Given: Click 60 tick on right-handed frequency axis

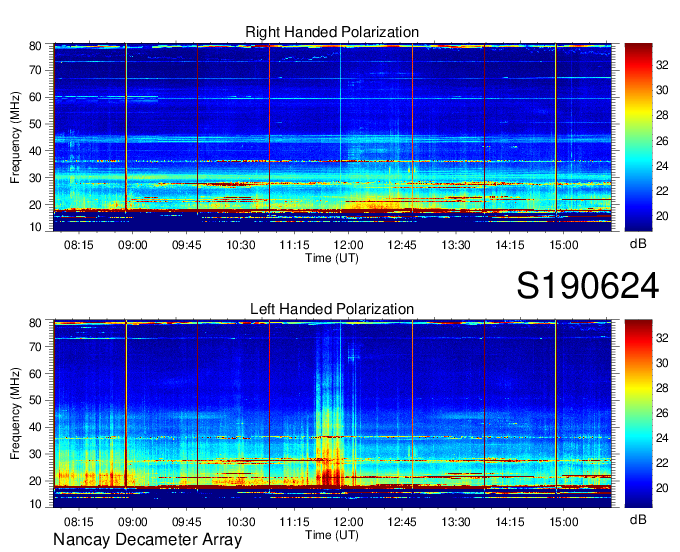Looking at the screenshot, I should pos(35,97).
